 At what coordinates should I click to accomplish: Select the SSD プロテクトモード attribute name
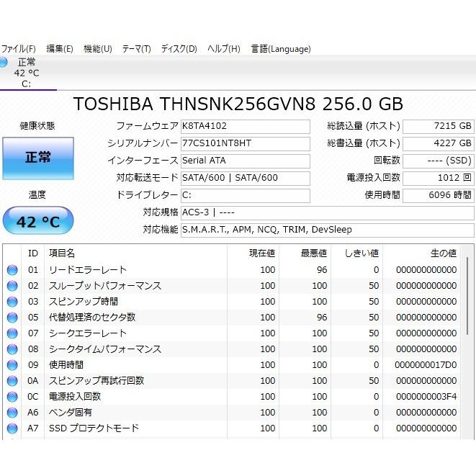tap(94, 428)
